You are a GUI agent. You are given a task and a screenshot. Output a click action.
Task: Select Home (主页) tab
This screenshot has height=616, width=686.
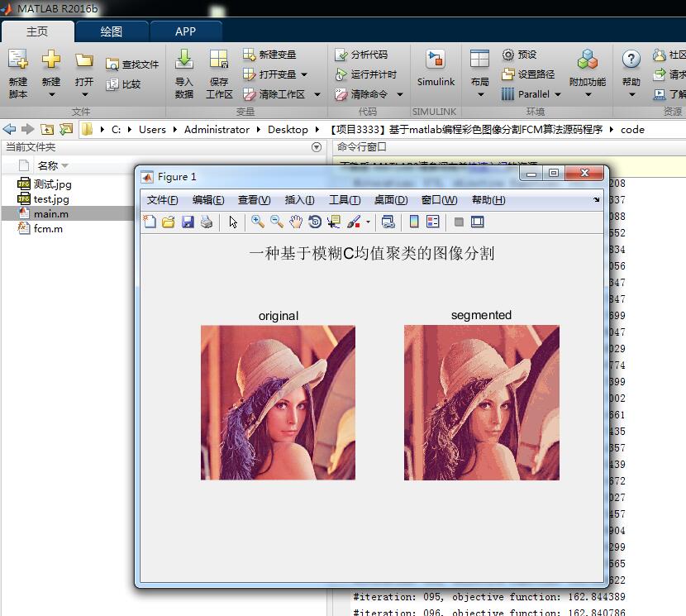(x=37, y=31)
